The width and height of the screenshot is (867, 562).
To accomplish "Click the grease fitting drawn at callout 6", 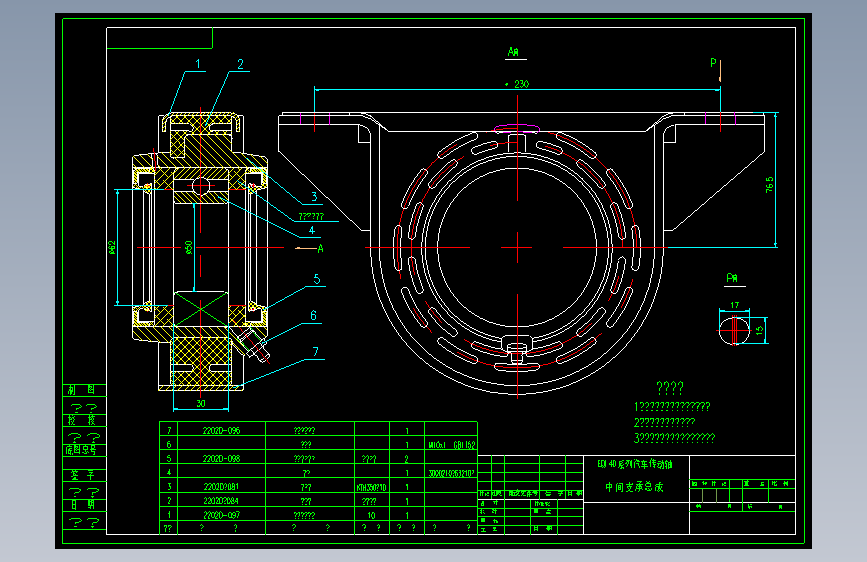I will pyautogui.click(x=253, y=344).
